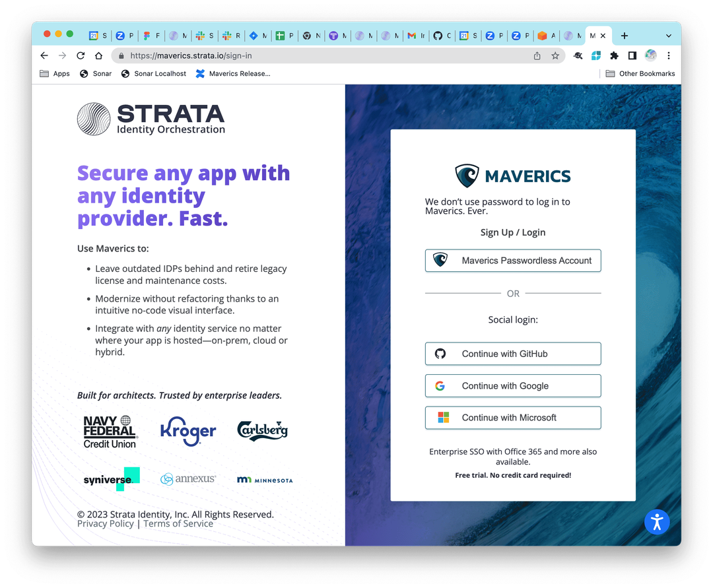Switch to the Jira blue diamond tab
The width and height of the screenshot is (713, 588).
tap(257, 36)
